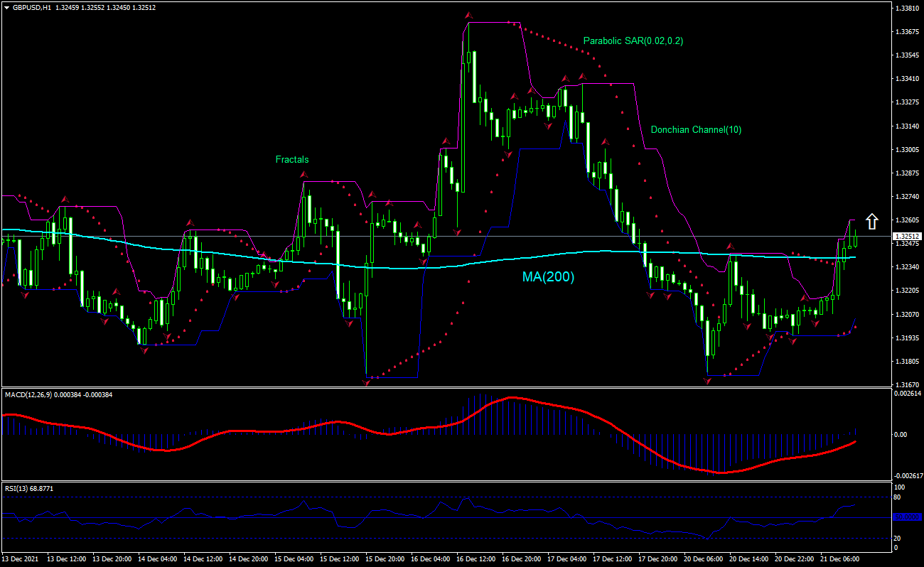
Task: Click the 13 Dec 2021 time label
Action: 19,559
